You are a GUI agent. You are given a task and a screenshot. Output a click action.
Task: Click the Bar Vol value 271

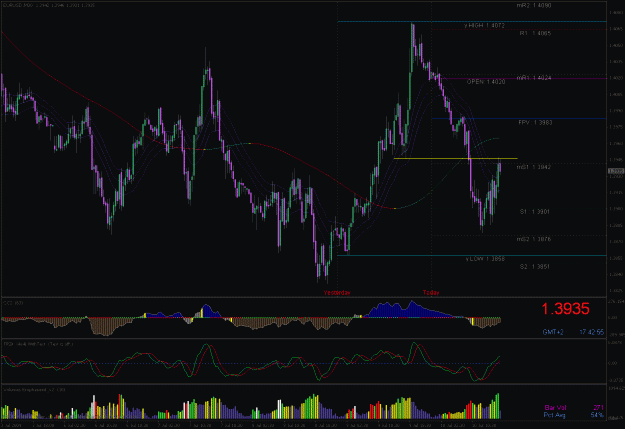pyautogui.click(x=598, y=408)
